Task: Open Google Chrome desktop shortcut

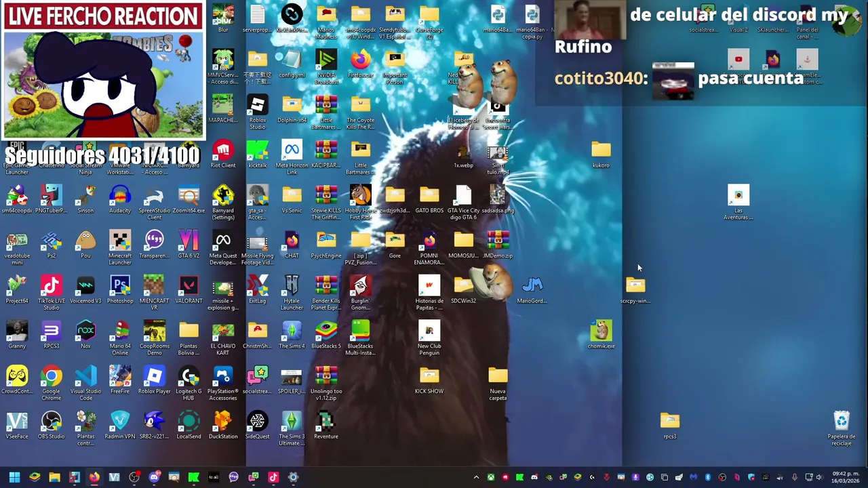Action: coord(52,383)
